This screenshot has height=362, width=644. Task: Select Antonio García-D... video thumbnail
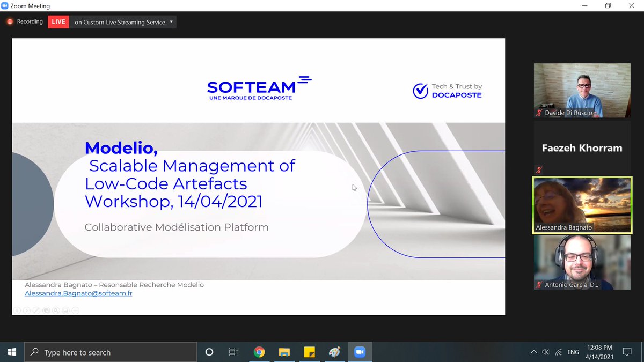tap(582, 263)
